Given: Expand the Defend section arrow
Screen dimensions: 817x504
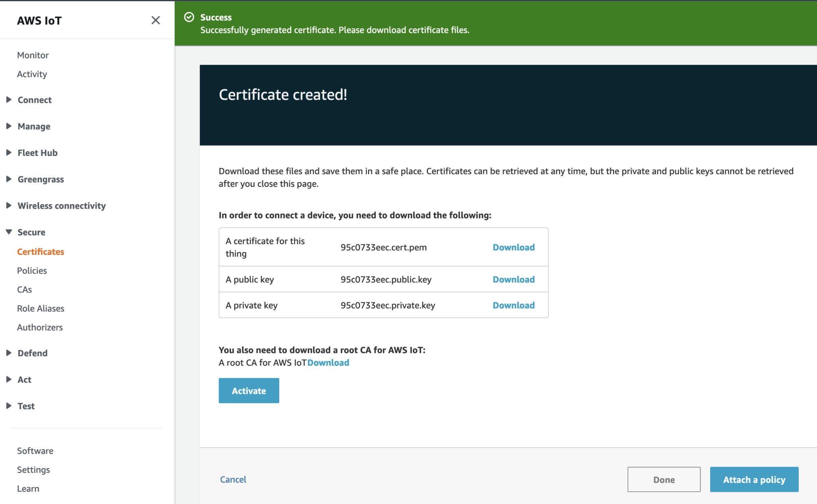Looking at the screenshot, I should coord(9,353).
